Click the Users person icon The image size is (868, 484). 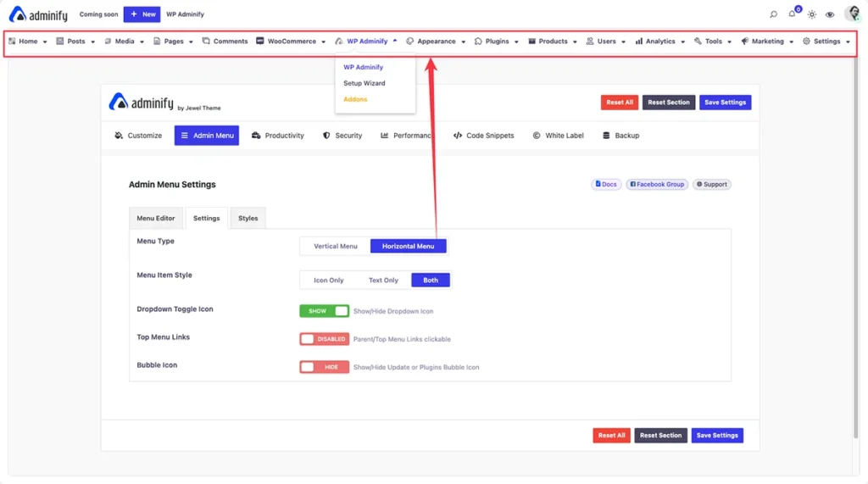pyautogui.click(x=590, y=41)
